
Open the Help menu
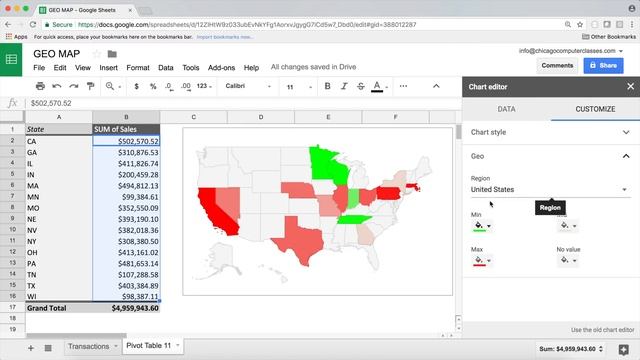click(251, 68)
